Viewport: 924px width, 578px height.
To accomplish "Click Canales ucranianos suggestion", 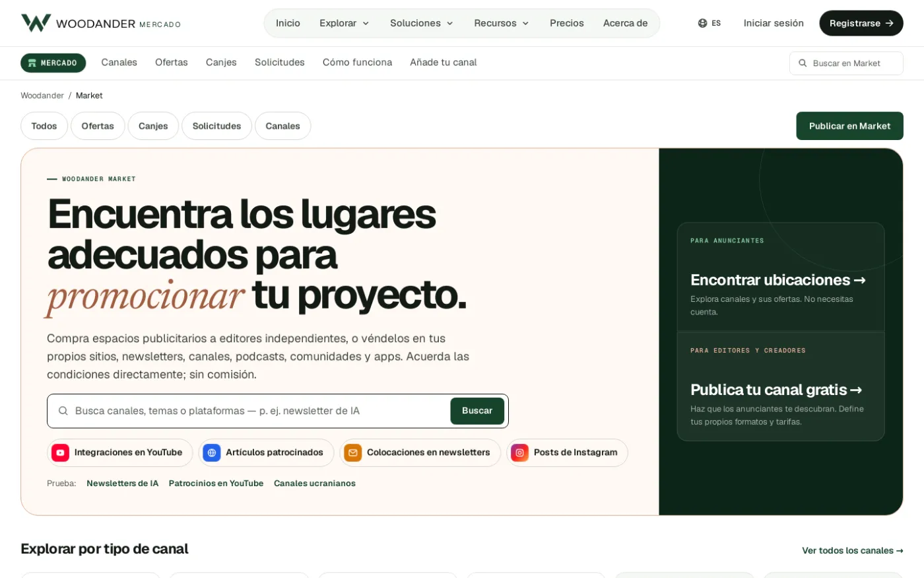I will [x=315, y=484].
